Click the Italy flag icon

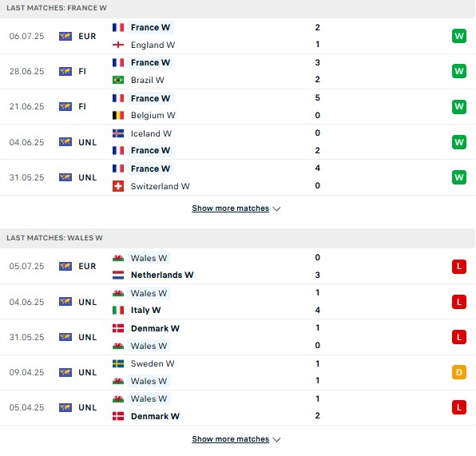(118, 310)
